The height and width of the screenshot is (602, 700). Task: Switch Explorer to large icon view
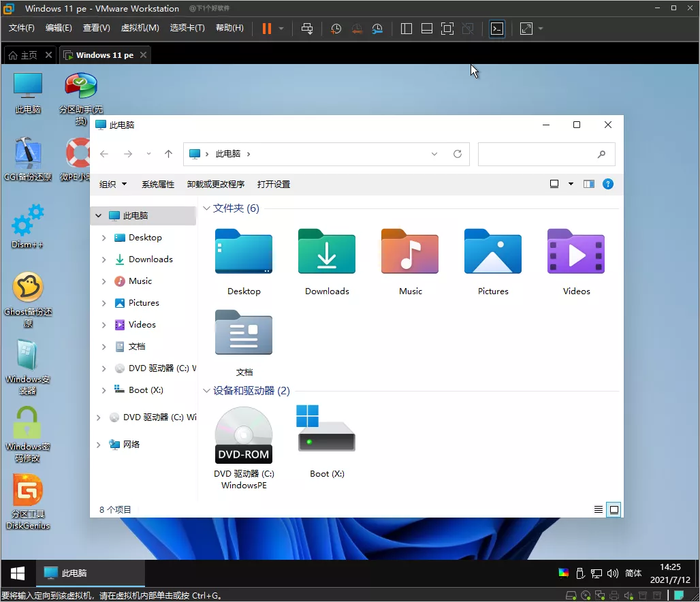(x=614, y=509)
